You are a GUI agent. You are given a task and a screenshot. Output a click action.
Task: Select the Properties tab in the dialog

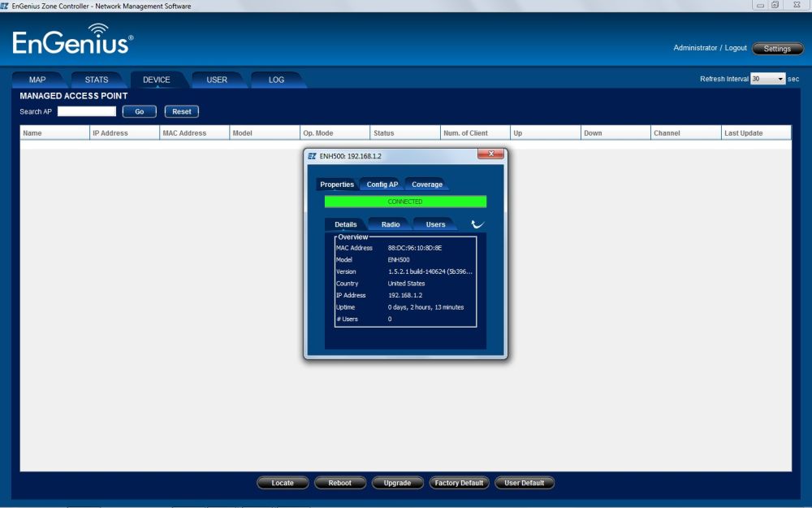pyautogui.click(x=337, y=185)
